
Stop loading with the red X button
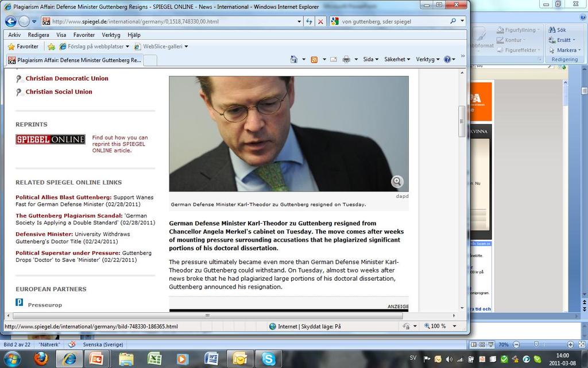[320, 21]
